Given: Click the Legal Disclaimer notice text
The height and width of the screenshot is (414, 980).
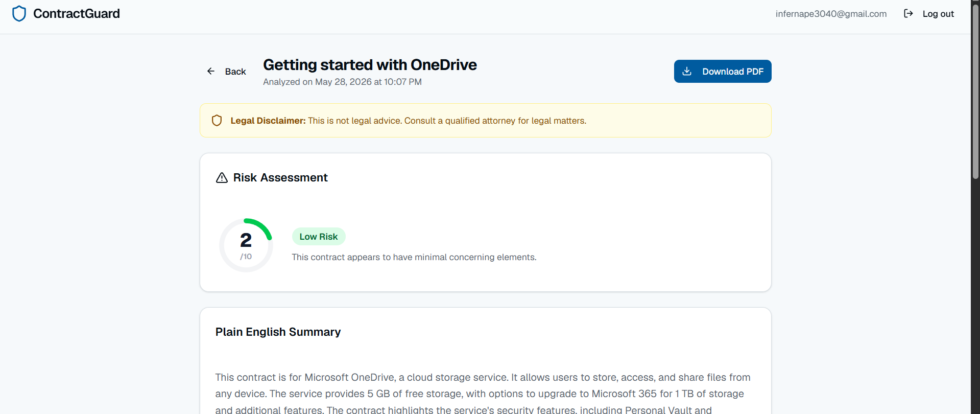Looking at the screenshot, I should tap(408, 121).
